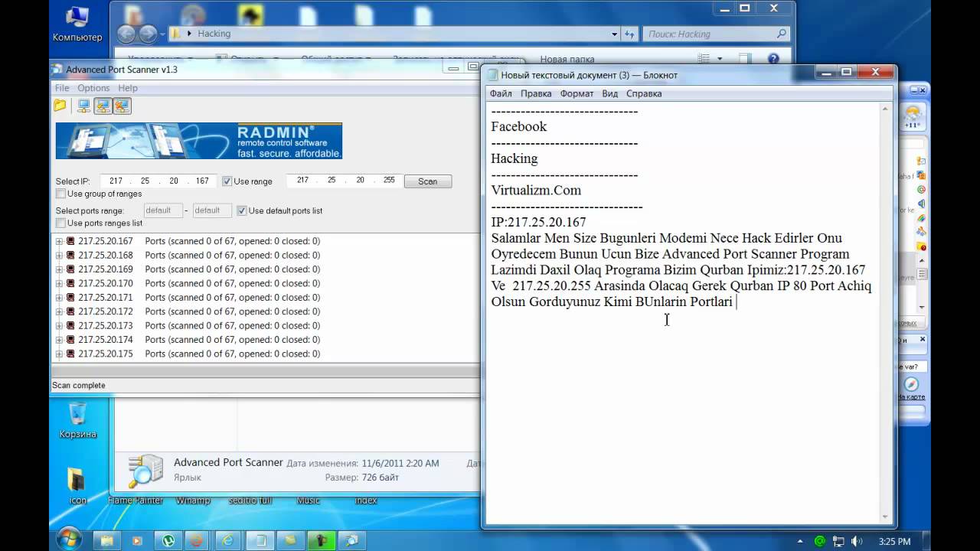This screenshot has height=551, width=980.
Task: Expand the 217.25.20.168 tree node
Action: tap(59, 255)
